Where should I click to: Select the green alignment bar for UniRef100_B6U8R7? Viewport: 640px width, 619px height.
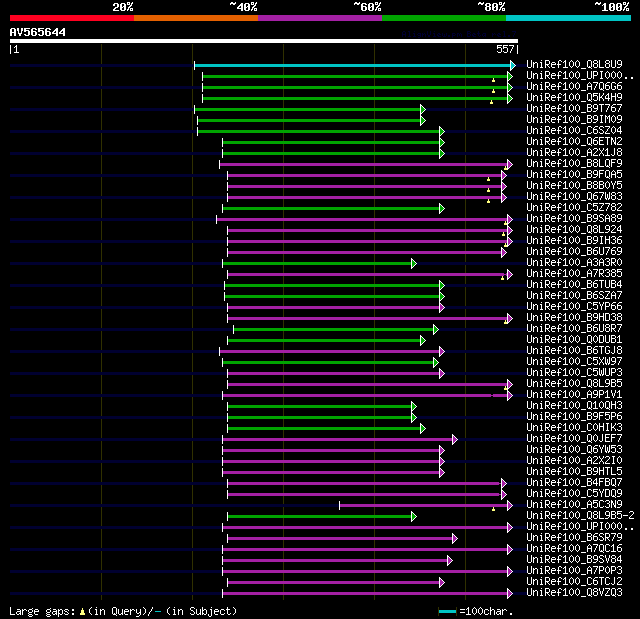pyautogui.click(x=336, y=329)
